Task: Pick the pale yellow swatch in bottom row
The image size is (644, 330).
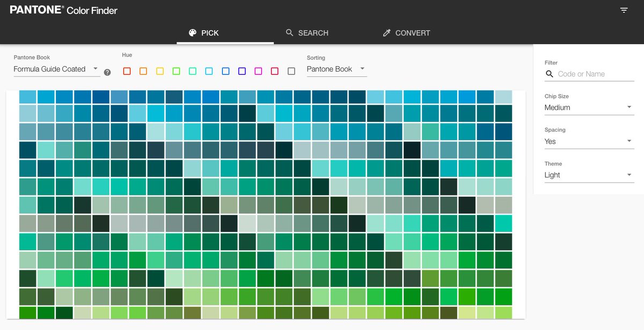Action: point(467,313)
